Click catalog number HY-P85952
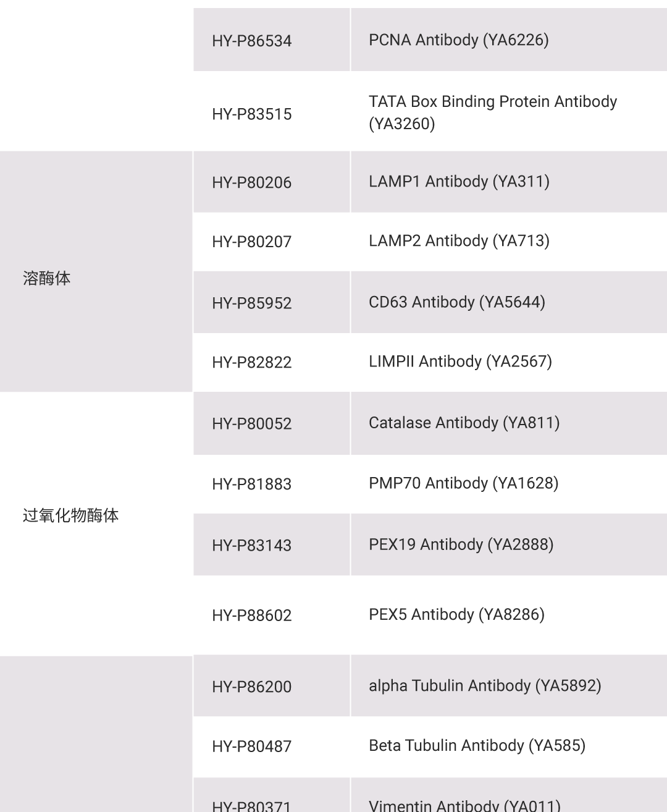 [251, 303]
